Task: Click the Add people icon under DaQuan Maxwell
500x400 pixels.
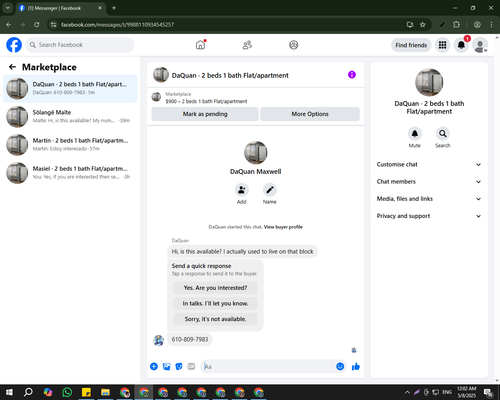Action: (x=242, y=190)
